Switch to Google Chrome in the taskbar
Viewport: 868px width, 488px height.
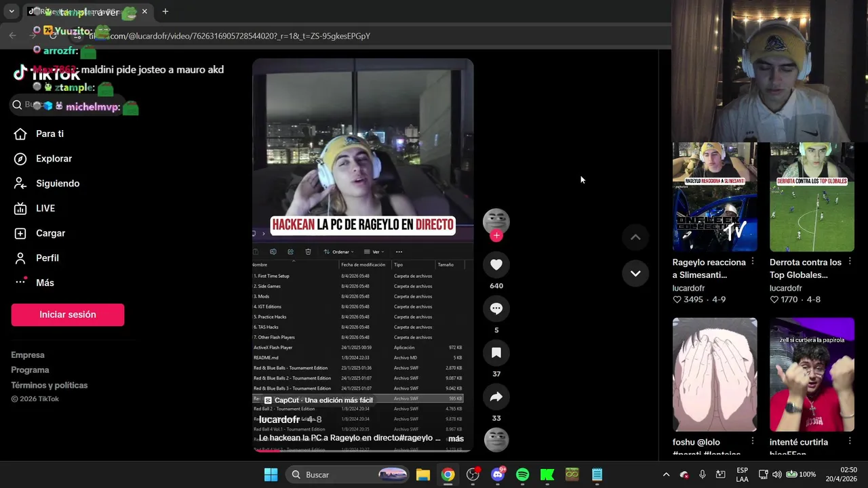pos(448,474)
